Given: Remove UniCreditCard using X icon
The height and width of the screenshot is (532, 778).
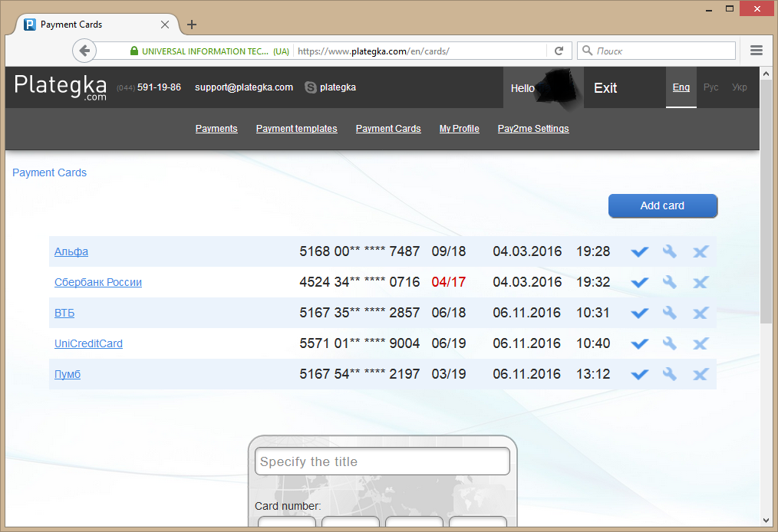Looking at the screenshot, I should [x=700, y=343].
